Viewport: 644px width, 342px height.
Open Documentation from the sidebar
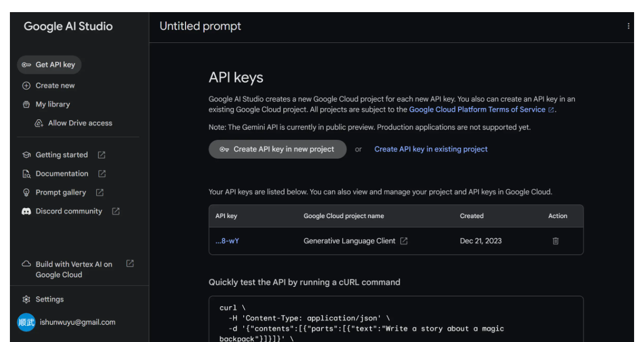point(62,174)
